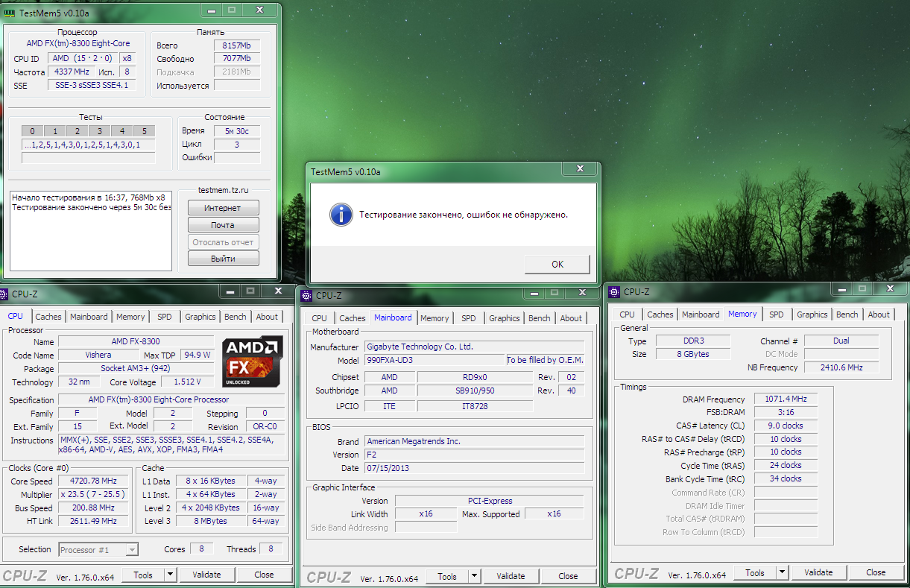Click Bus Speed value 200.88 MHz
Viewport: 910px width, 588px height.
(x=92, y=508)
